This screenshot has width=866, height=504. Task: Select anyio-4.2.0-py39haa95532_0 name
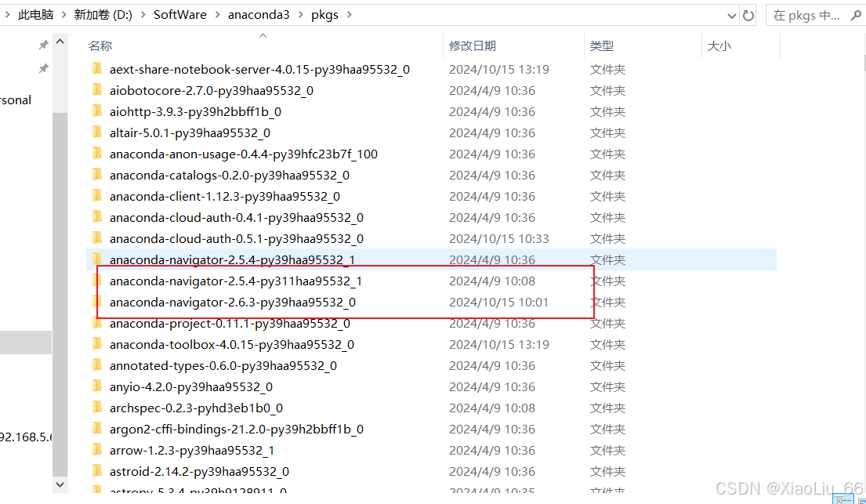point(191,387)
